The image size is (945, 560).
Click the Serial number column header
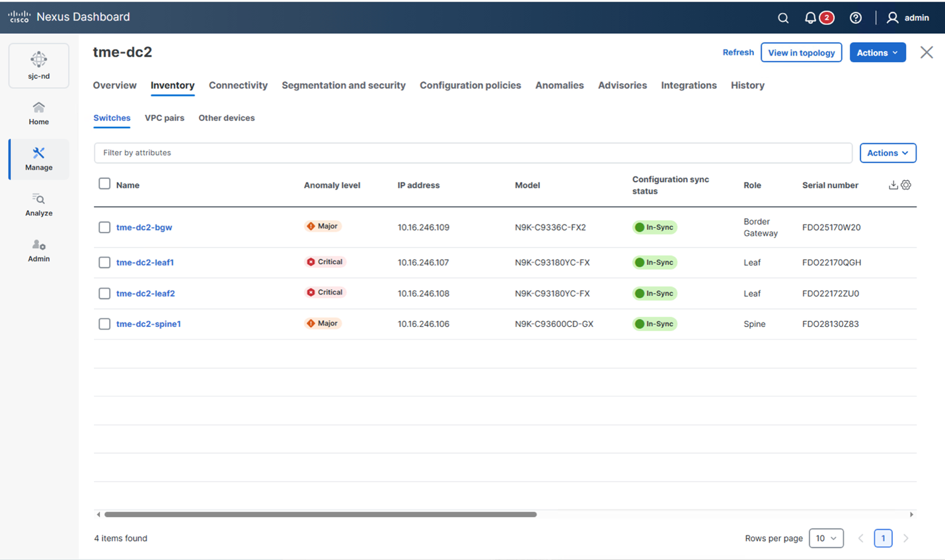point(830,185)
